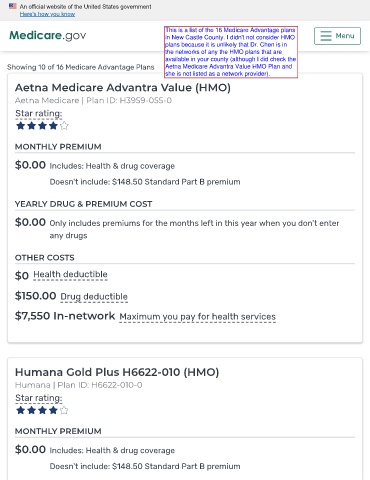This screenshot has height=480, width=370.
Task: Select the purple annotation note box
Action: click(231, 52)
